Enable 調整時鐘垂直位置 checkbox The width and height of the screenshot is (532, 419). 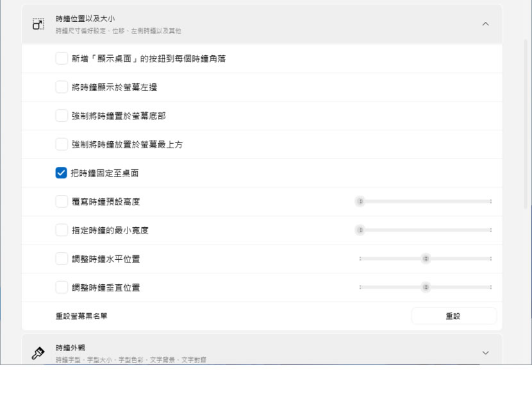(x=62, y=287)
